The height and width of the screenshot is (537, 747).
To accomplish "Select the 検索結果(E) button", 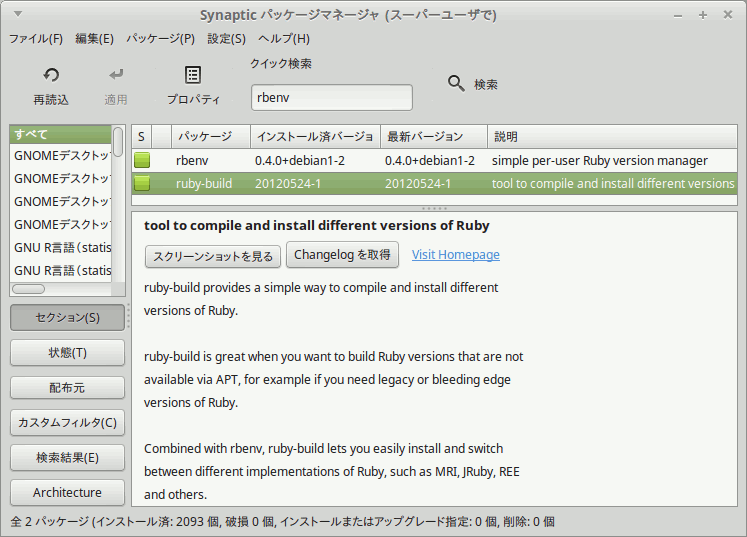I will pyautogui.click(x=67, y=457).
